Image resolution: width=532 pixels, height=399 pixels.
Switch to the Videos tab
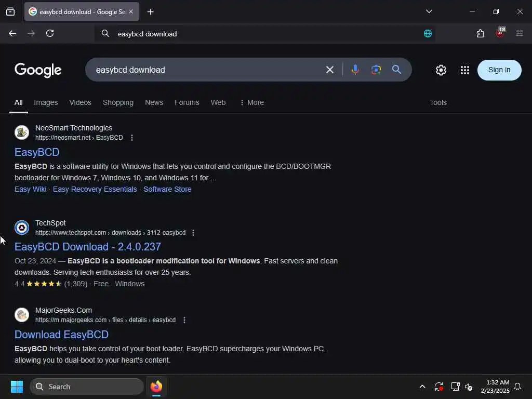[80, 102]
